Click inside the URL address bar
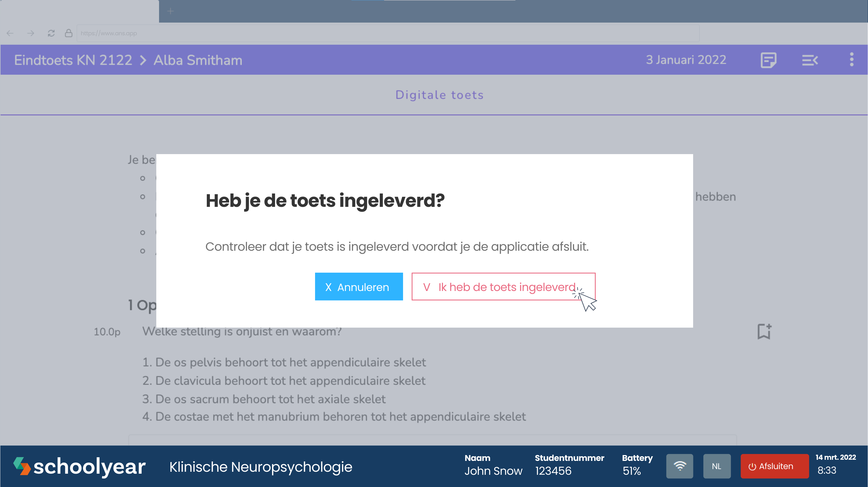 pos(236,33)
